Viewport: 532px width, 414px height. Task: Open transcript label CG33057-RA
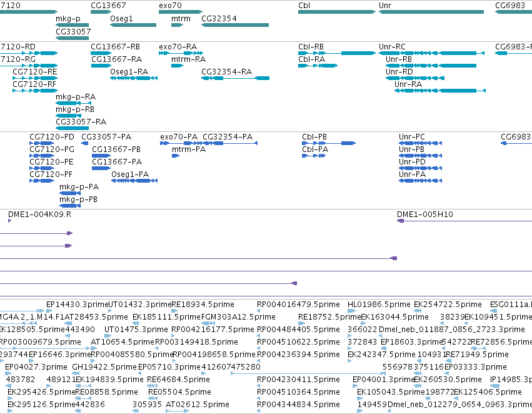81,122
